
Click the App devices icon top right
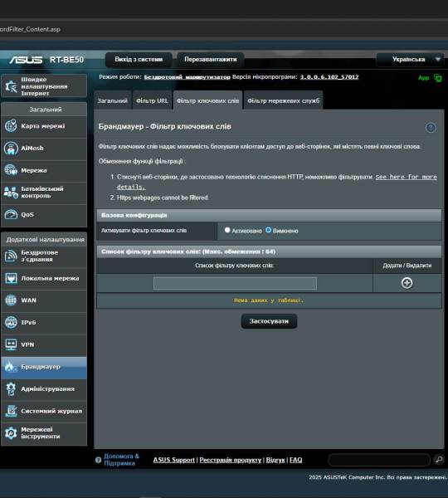(x=438, y=78)
